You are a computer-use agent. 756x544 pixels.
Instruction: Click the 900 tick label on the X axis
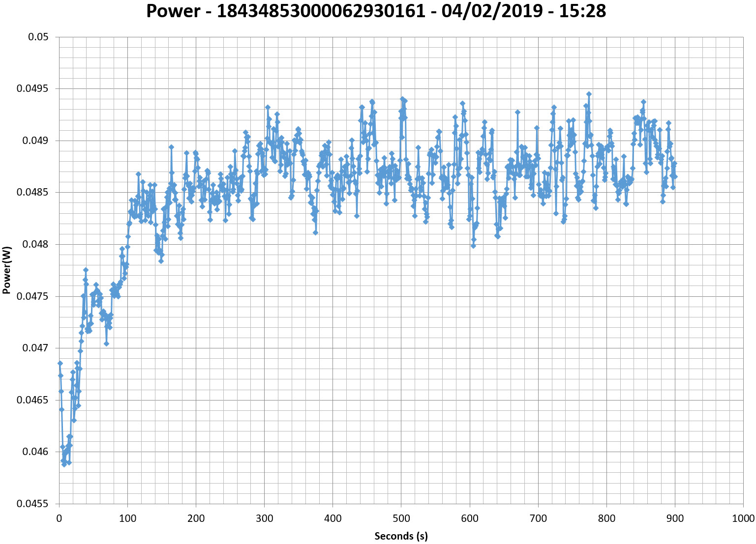click(674, 518)
